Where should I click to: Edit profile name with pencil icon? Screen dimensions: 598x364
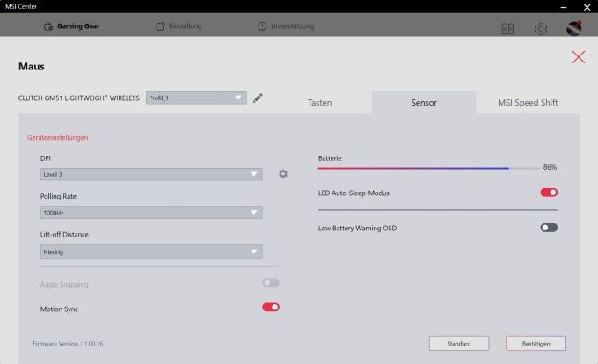[258, 98]
